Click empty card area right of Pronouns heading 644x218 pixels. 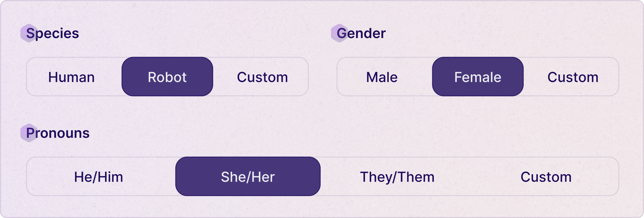[351, 133]
